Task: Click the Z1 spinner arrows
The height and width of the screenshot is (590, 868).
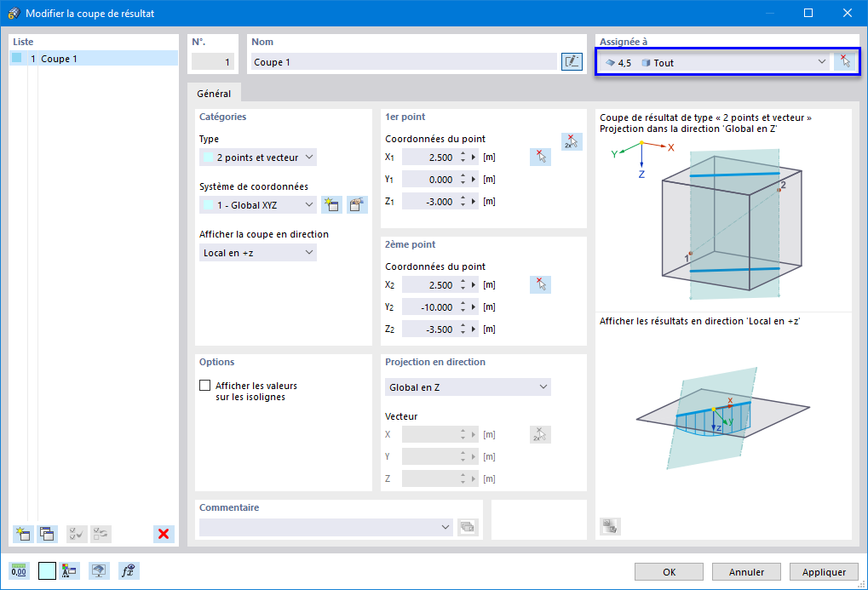Action: (463, 202)
